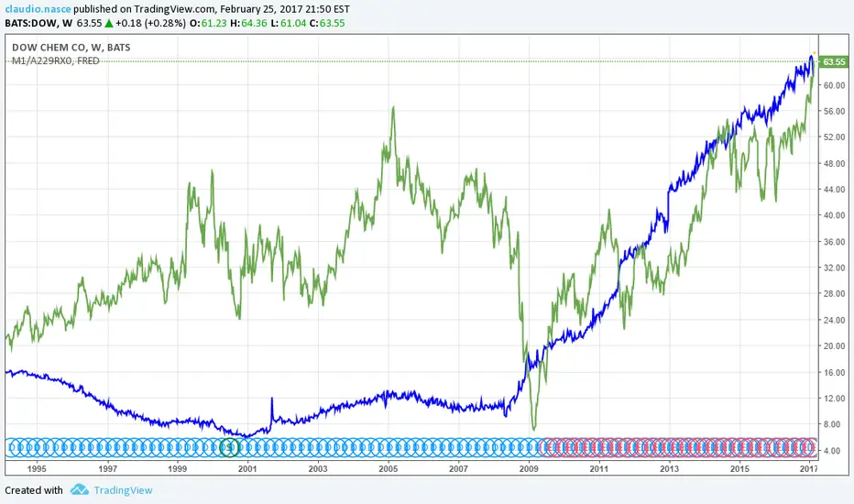Click the green up-arrow price change icon

pos(109,23)
